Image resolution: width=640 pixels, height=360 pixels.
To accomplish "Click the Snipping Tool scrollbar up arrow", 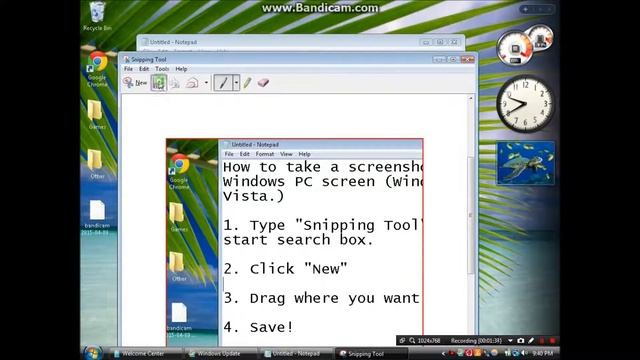I will click(x=470, y=98).
